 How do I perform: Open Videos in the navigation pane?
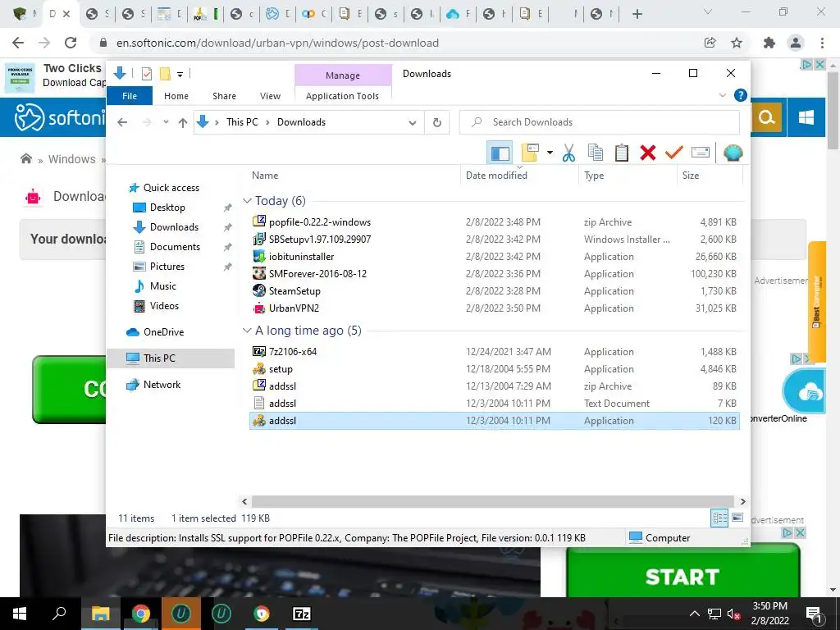click(164, 306)
